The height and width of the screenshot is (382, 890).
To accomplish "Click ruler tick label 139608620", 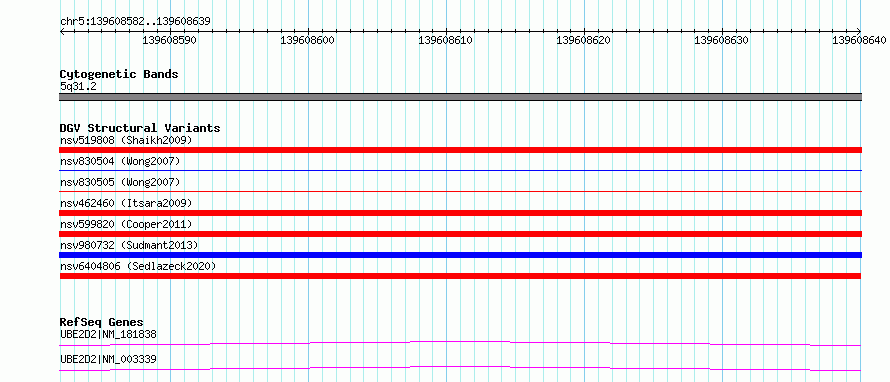I will click(583, 40).
